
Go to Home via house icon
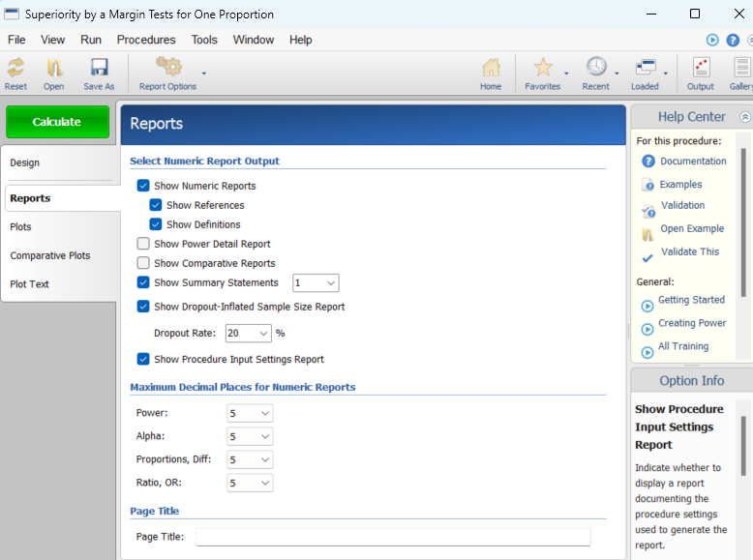(x=491, y=68)
